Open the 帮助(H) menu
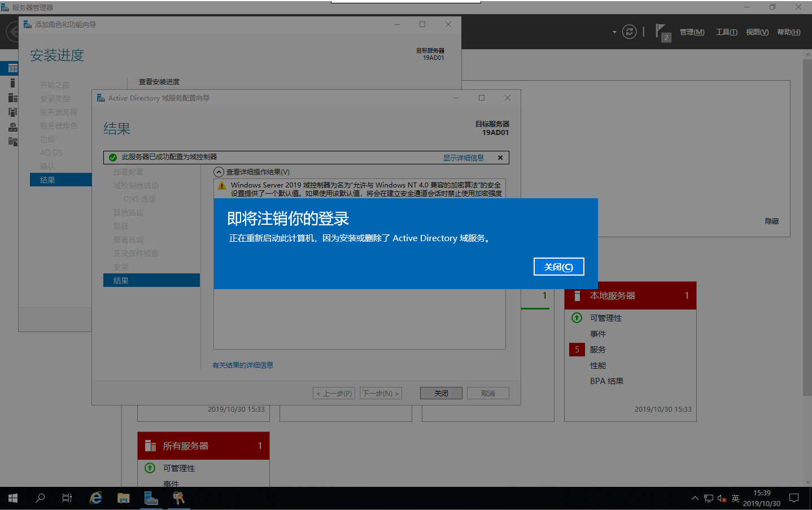This screenshot has width=812, height=510. click(x=788, y=32)
